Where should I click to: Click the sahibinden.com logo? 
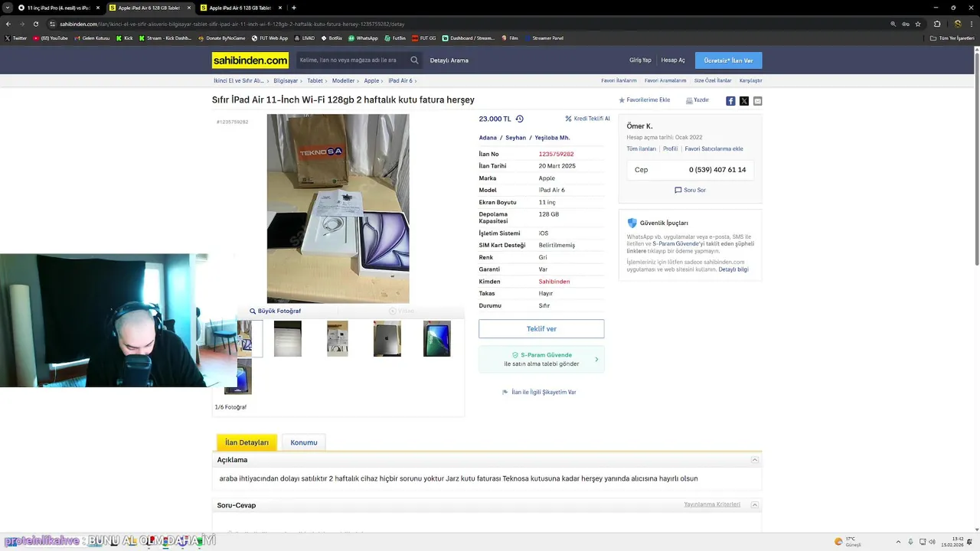coord(250,60)
